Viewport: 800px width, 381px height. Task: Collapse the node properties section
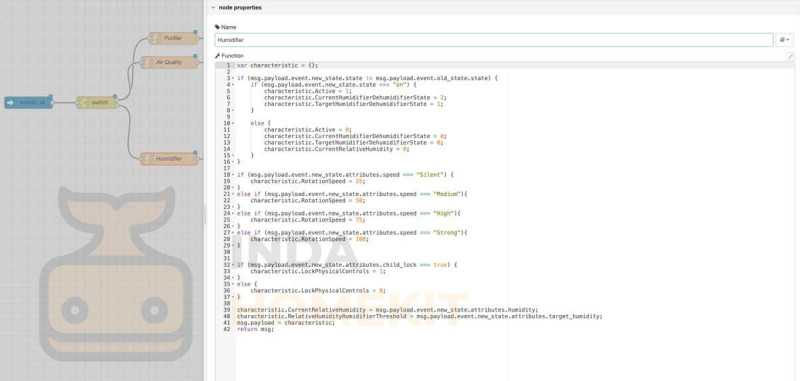pyautogui.click(x=213, y=8)
